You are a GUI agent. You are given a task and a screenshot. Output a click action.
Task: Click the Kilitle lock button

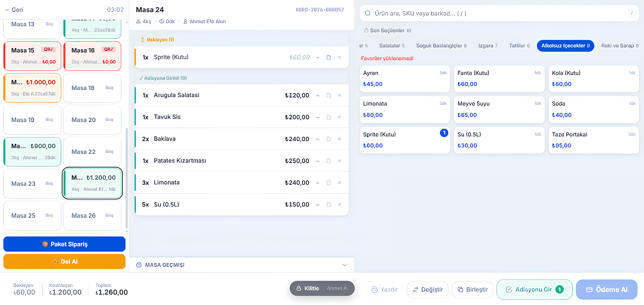coord(322,288)
